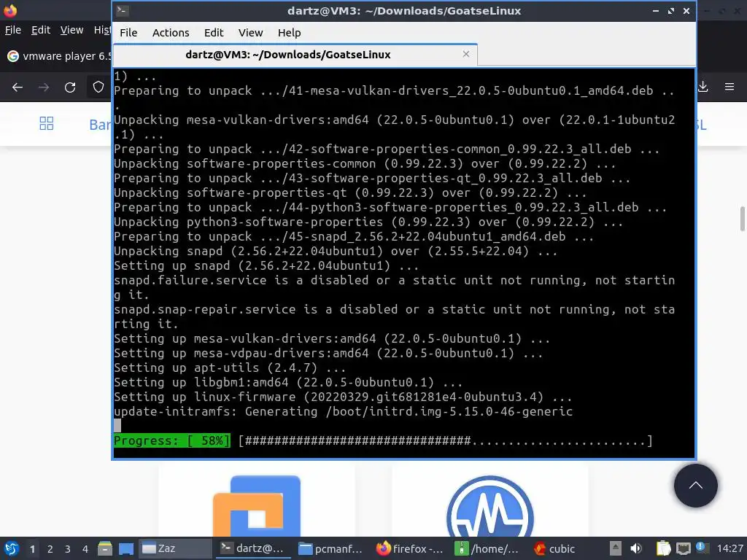747x560 pixels.
Task: Click the Firefox logo in window corner
Action: (10, 9)
